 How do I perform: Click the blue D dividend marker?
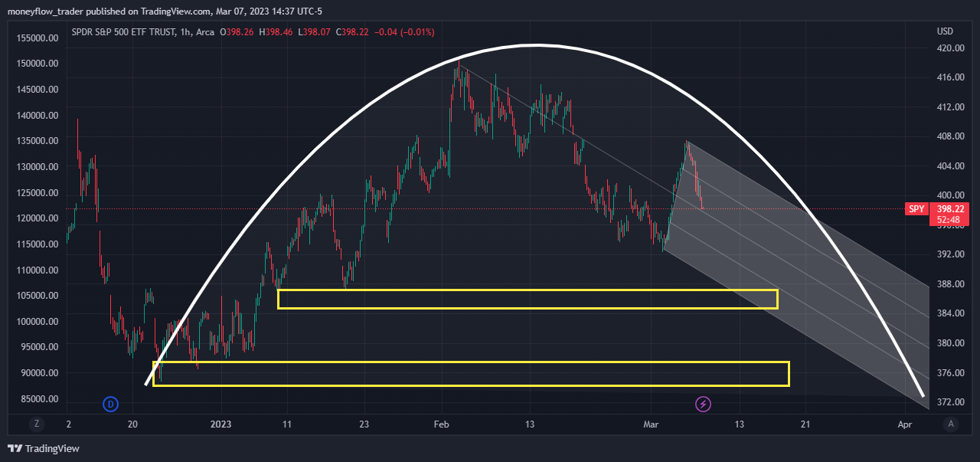coord(111,404)
